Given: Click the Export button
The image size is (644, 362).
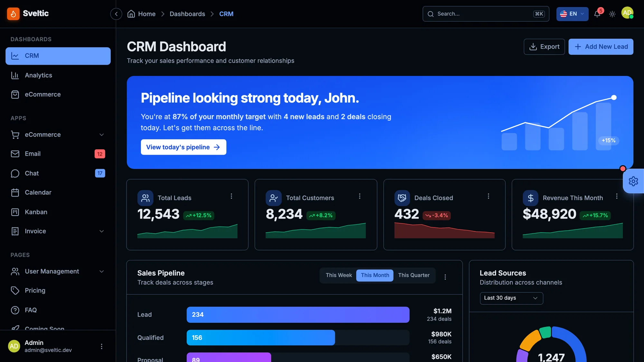Looking at the screenshot, I should click(544, 47).
